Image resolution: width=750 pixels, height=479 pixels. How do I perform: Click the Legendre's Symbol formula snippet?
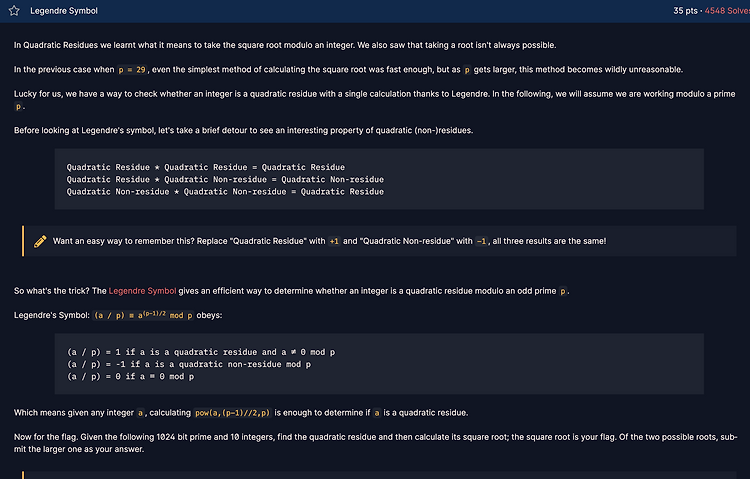(143, 315)
